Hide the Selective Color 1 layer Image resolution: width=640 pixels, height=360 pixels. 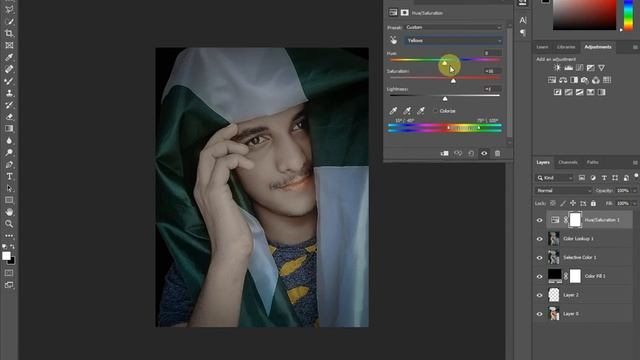click(540, 258)
